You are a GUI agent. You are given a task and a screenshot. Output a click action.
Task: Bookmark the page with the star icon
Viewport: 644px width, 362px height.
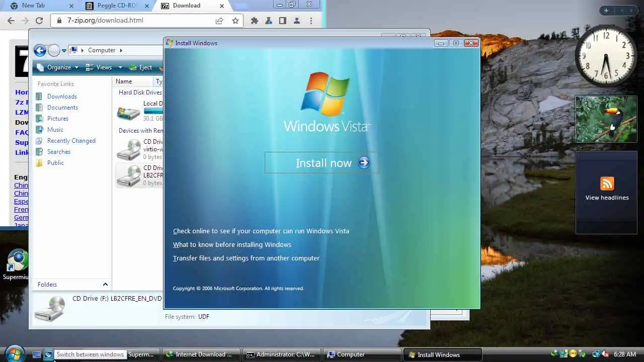tap(235, 21)
